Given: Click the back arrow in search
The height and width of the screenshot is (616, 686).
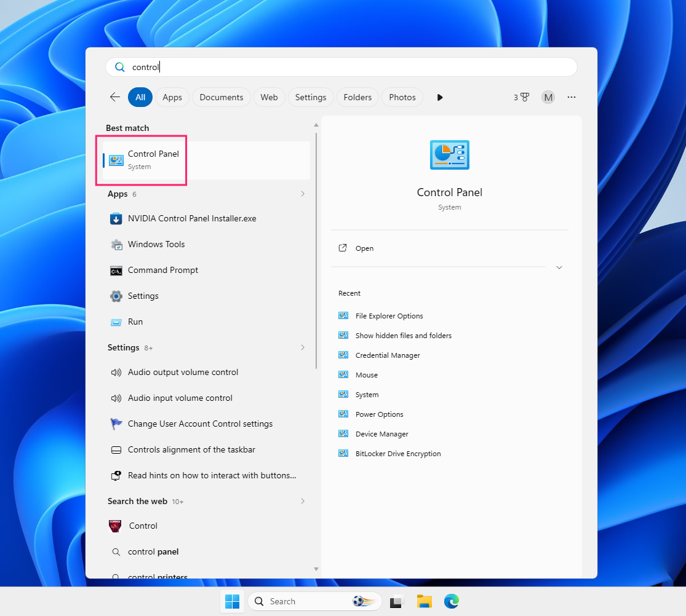Looking at the screenshot, I should pyautogui.click(x=115, y=97).
